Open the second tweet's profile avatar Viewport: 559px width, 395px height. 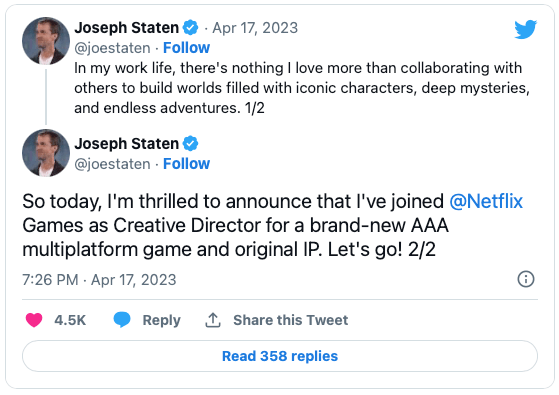pyautogui.click(x=46, y=153)
